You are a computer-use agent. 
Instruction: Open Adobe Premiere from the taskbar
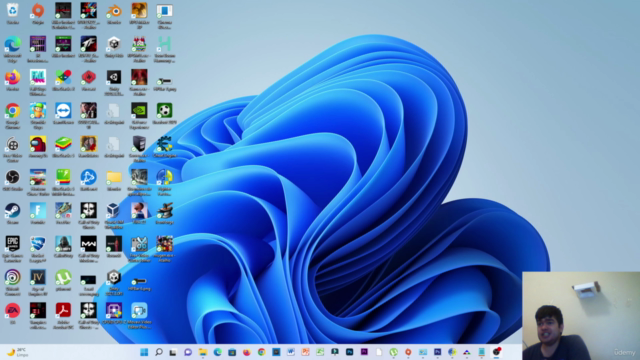(x=364, y=352)
